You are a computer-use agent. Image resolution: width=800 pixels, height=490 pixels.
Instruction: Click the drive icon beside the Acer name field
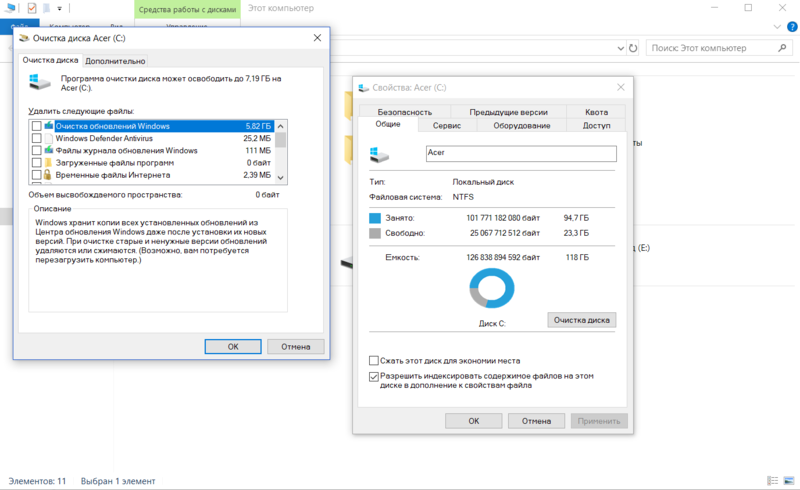click(x=380, y=155)
